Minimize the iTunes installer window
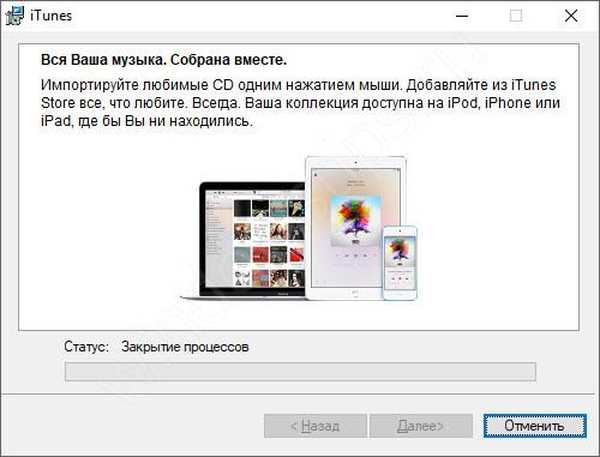 pos(462,16)
